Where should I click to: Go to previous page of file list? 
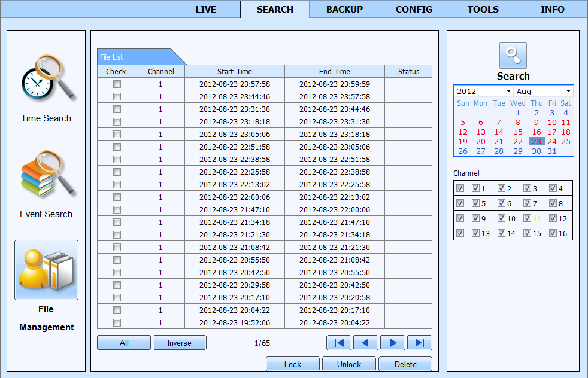tap(366, 343)
